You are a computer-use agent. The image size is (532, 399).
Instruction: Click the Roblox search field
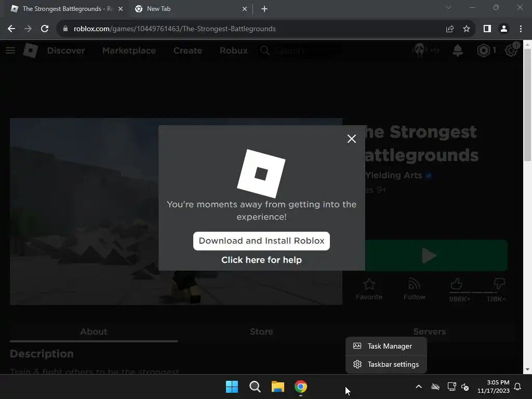pos(300,50)
